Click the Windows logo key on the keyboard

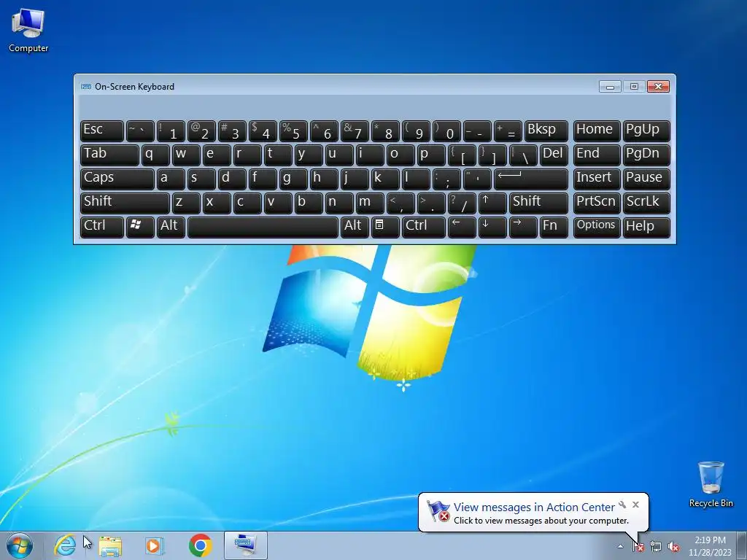(140, 227)
